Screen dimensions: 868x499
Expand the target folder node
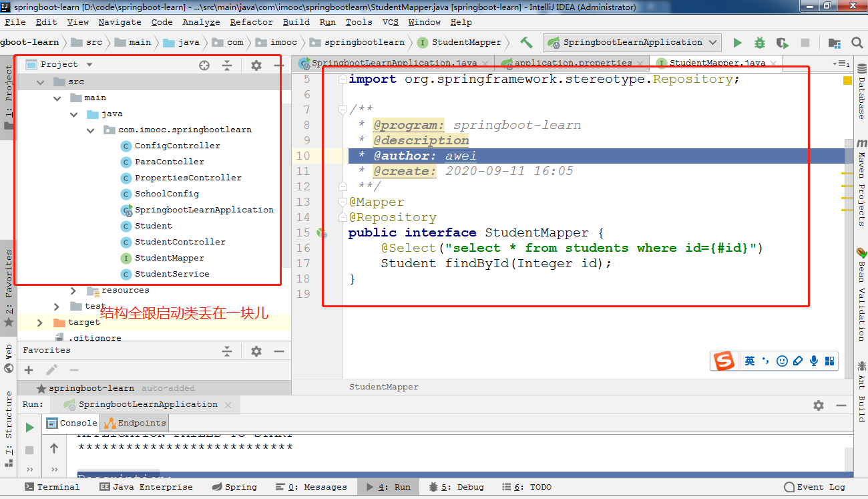[41, 323]
